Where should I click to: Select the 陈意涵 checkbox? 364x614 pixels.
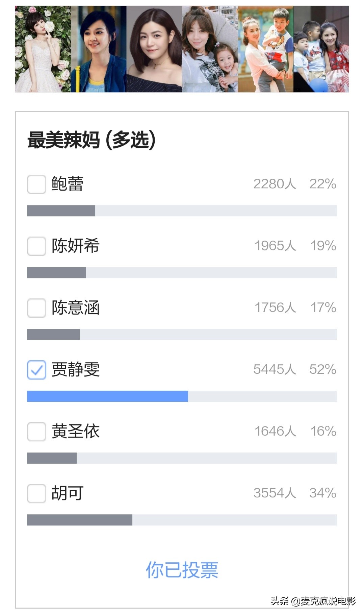[36, 308]
